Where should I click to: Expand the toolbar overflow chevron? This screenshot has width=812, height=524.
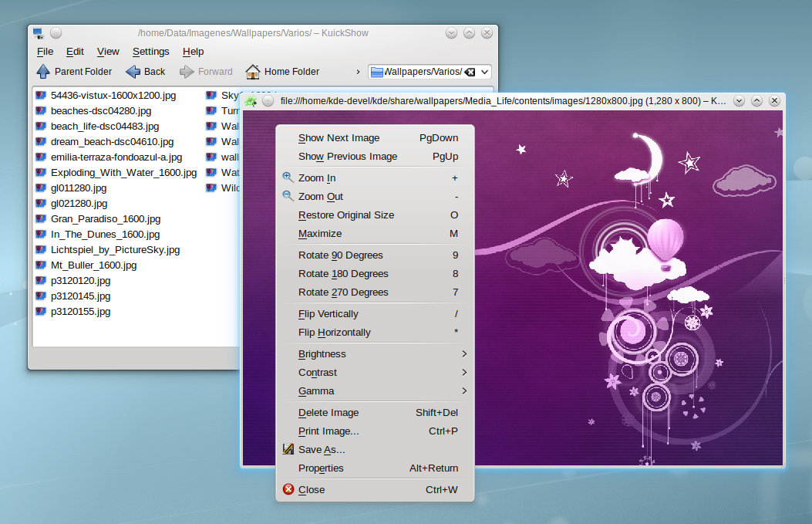[x=358, y=72]
